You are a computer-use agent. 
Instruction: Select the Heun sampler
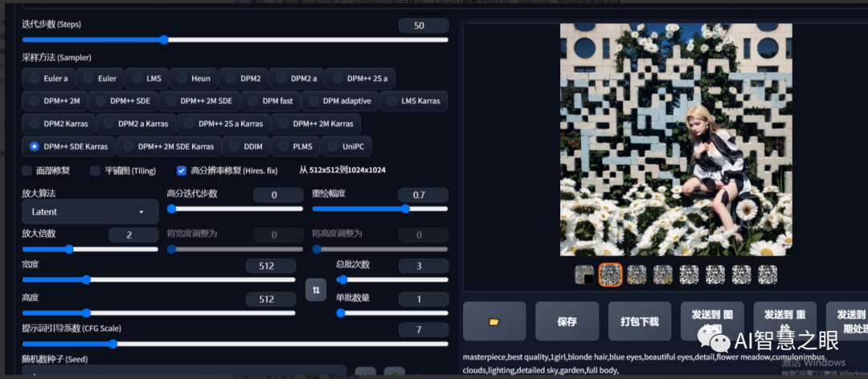click(x=194, y=79)
